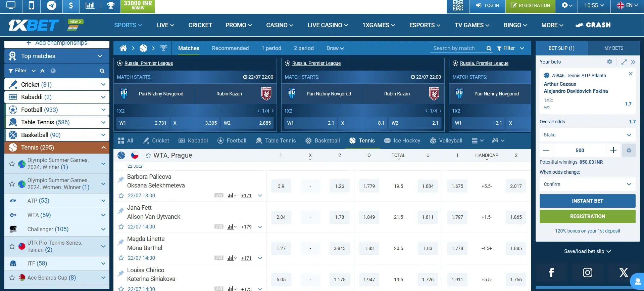Screen dimensions: 644x291
Task: Remove the Arthur Cazaux bet from slip
Action: click(630, 74)
